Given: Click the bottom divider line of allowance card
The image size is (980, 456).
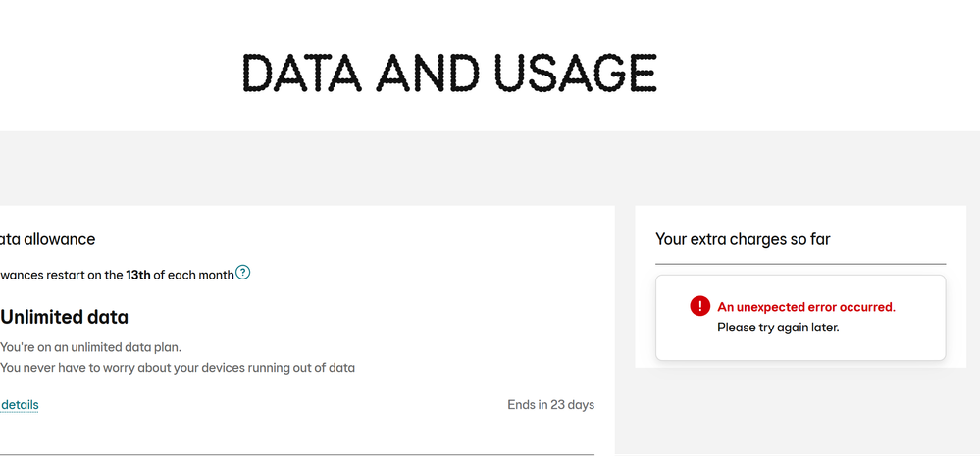Looking at the screenshot, I should (297, 454).
